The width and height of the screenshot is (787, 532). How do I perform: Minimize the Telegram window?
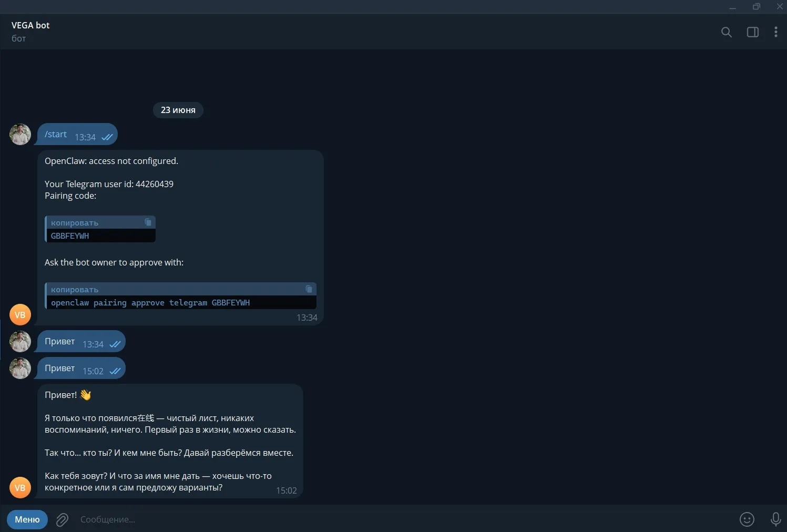[732, 7]
